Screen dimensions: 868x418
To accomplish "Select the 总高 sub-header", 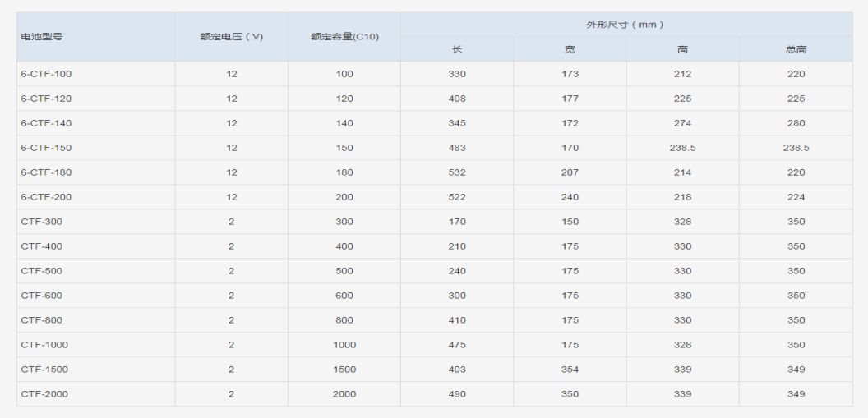I will click(x=796, y=49).
